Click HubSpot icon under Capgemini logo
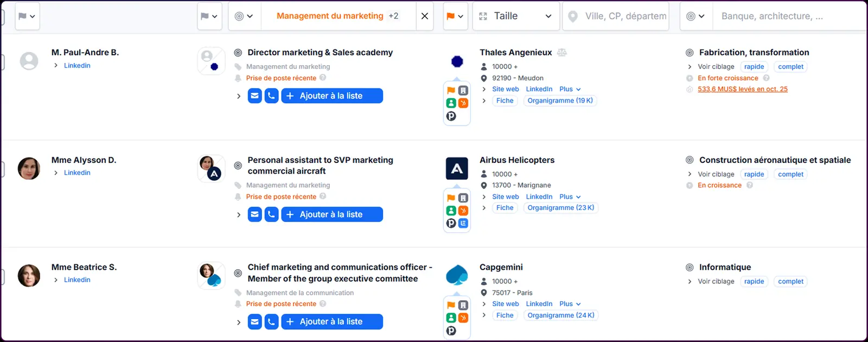 (463, 318)
